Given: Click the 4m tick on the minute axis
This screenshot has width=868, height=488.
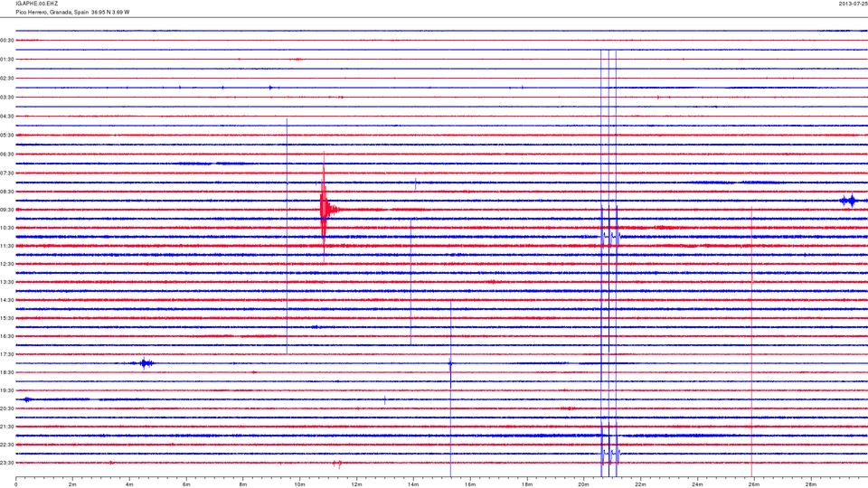Looking at the screenshot, I should click(129, 484).
